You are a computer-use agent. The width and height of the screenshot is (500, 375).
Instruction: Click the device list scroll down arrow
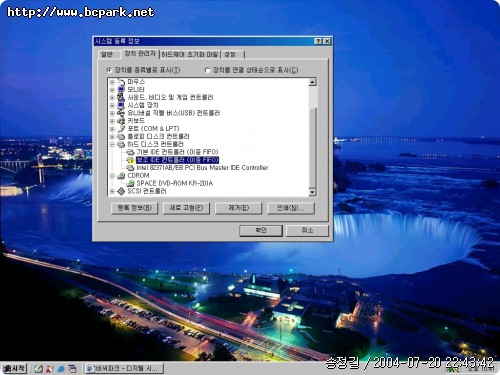[312, 192]
